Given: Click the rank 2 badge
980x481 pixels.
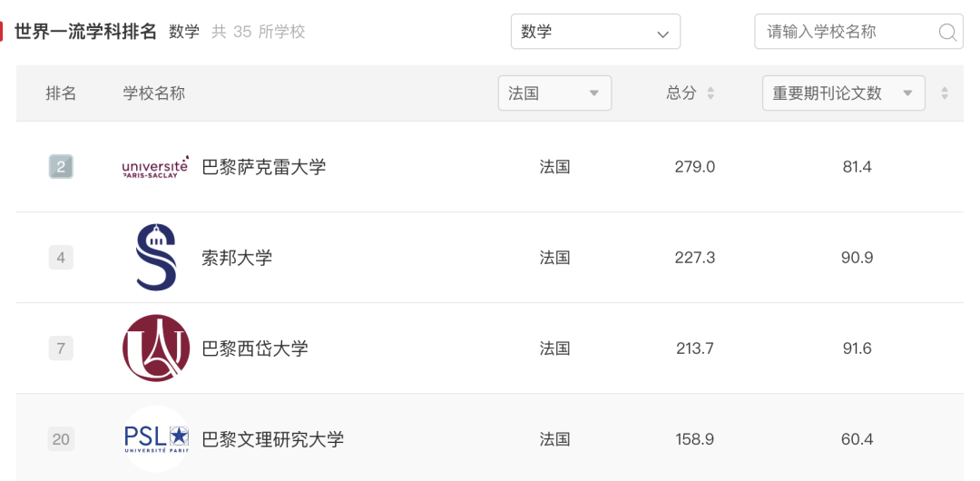Looking at the screenshot, I should click(x=61, y=167).
